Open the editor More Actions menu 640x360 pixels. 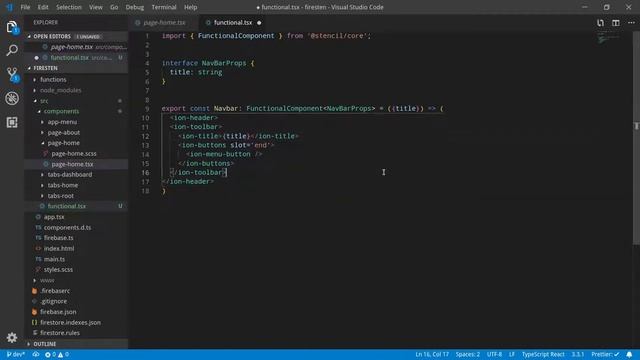[631, 23]
